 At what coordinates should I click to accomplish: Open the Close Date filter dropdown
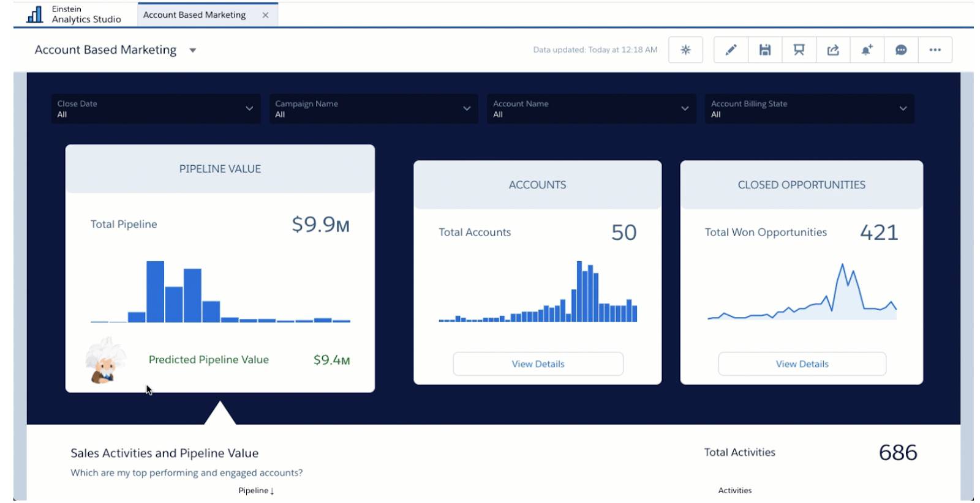point(156,109)
